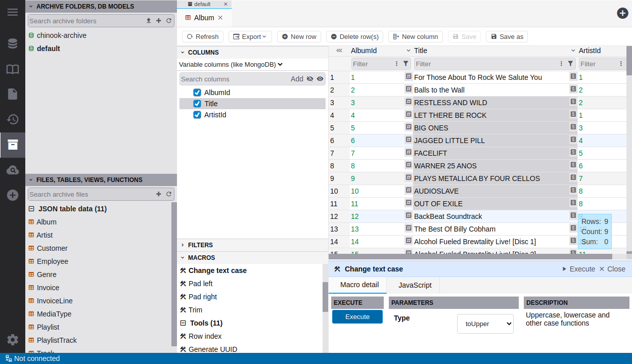The height and width of the screenshot is (364, 632).
Task: Uncheck the AlbumId column checkbox
Action: pos(197,93)
